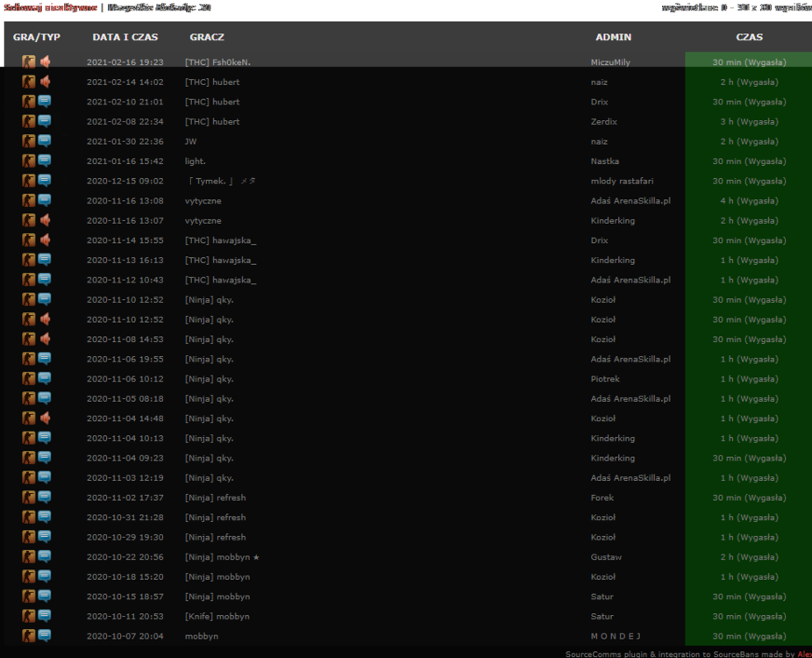Click the CZAS column header
The height and width of the screenshot is (658, 812).
(x=749, y=38)
